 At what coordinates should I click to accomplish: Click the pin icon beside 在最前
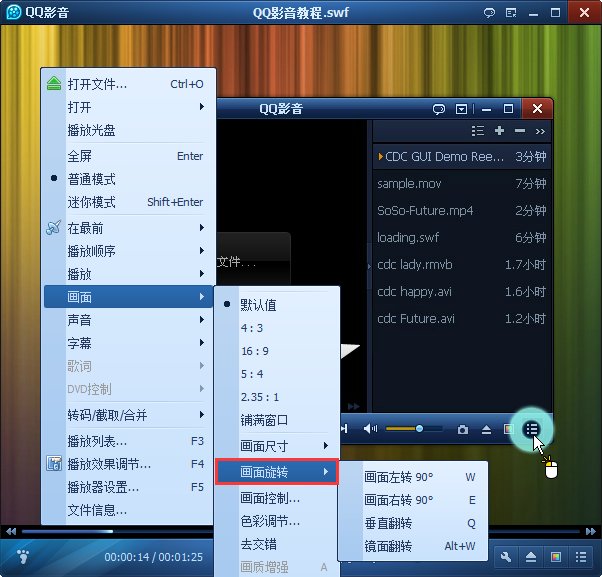[53, 227]
